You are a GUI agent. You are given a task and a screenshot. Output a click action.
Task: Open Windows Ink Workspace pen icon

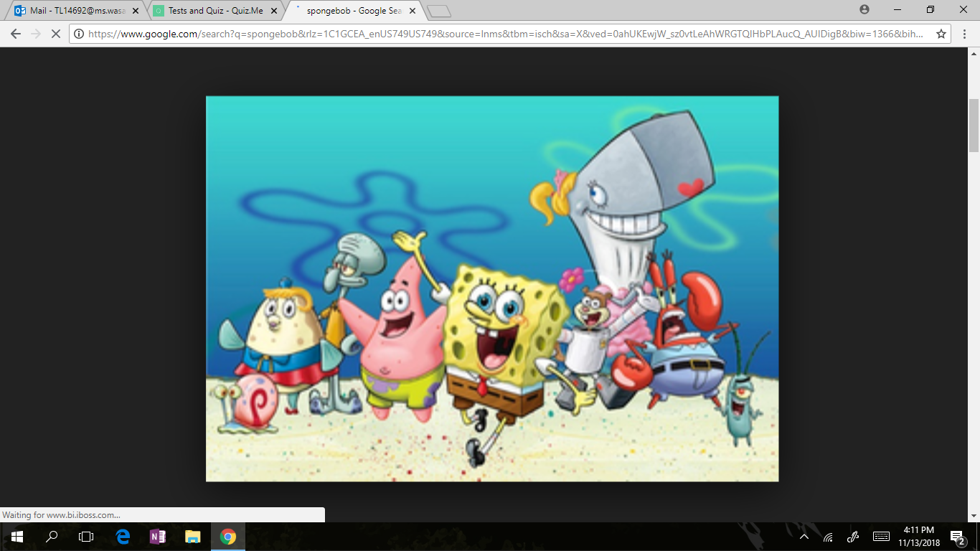point(853,537)
